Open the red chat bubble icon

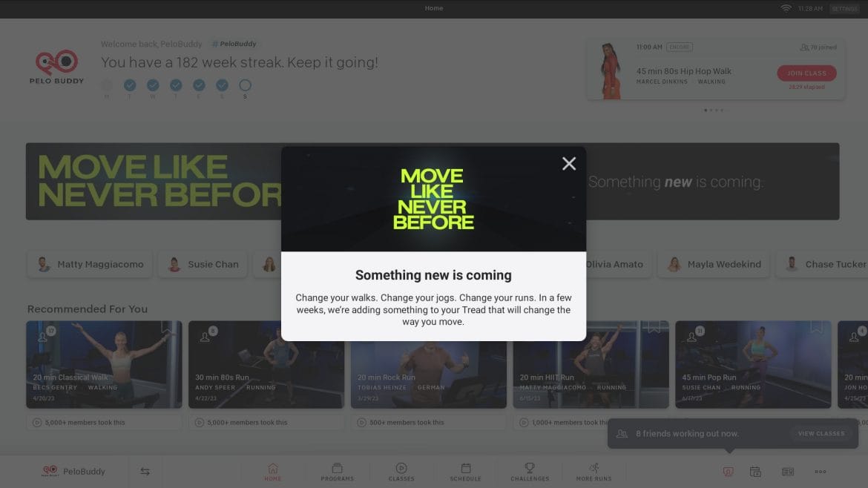point(729,472)
